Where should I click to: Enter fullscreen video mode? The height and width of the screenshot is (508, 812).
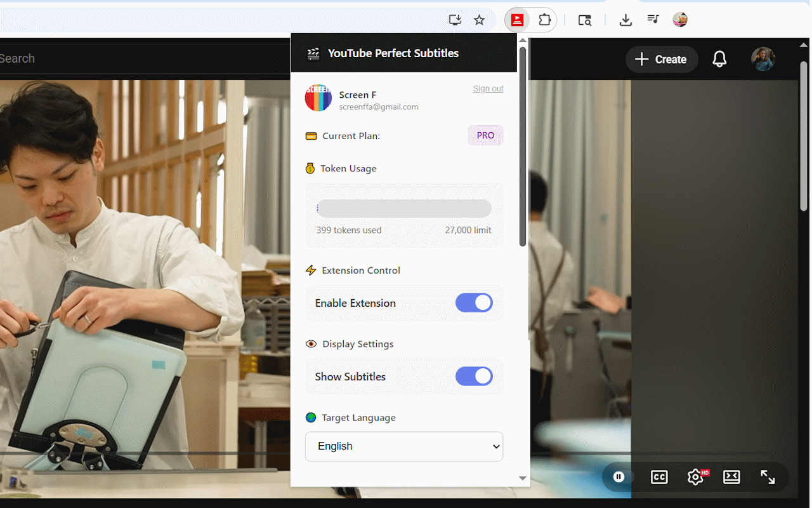click(x=768, y=477)
